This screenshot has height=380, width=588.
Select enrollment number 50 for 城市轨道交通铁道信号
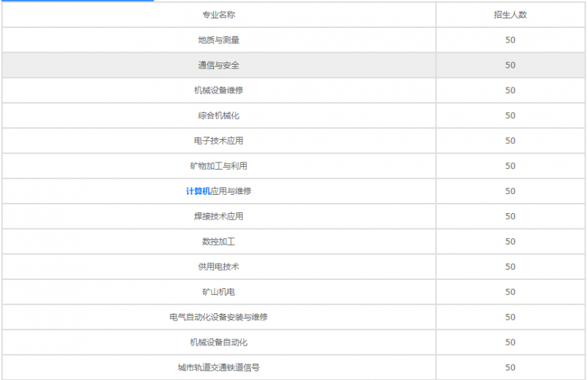pyautogui.click(x=510, y=368)
